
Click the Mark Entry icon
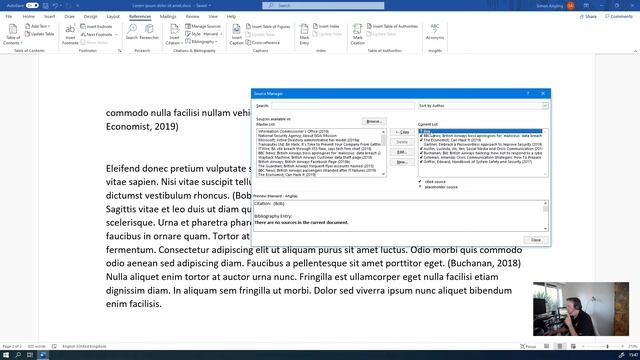[304, 34]
